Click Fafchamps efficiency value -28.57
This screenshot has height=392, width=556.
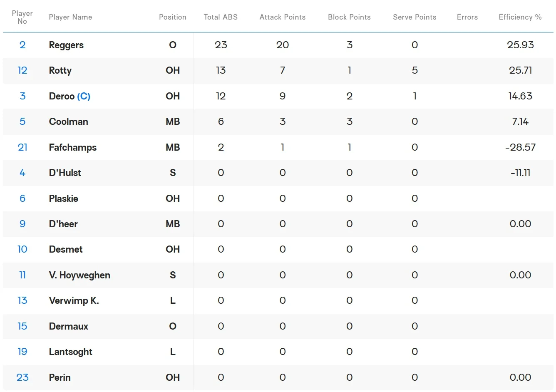520,147
